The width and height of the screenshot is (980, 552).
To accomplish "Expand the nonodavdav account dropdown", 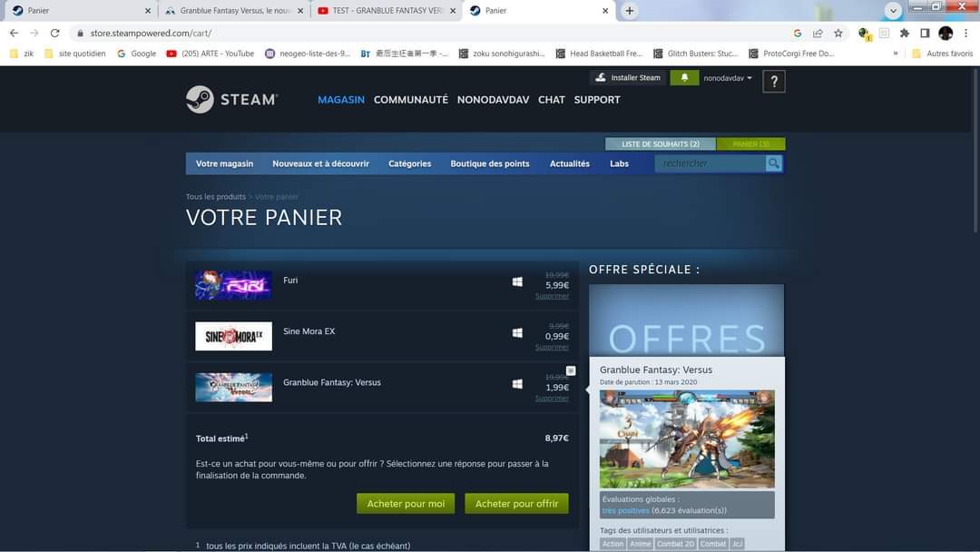I will (x=728, y=78).
